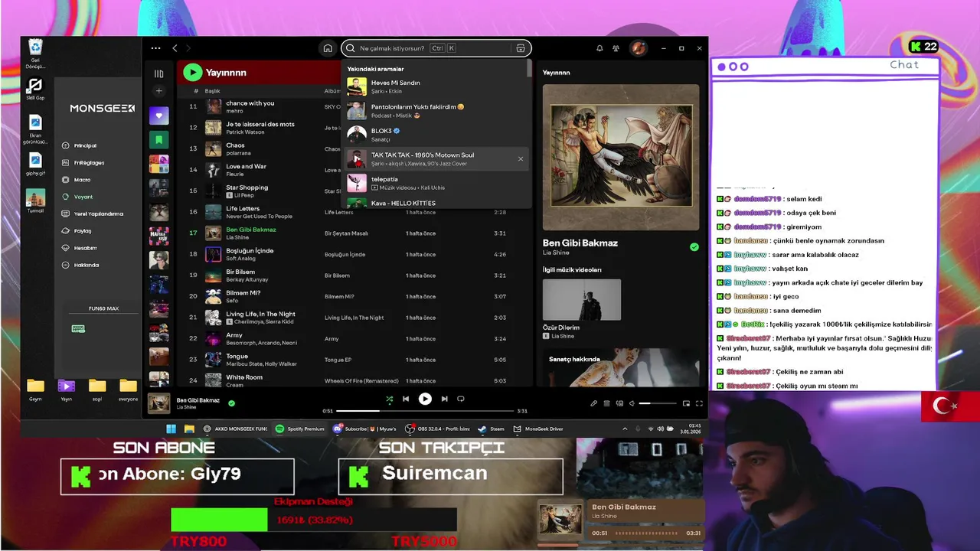The image size is (980, 551).
Task: Open giphy.gif desktop file
Action: 35,164
